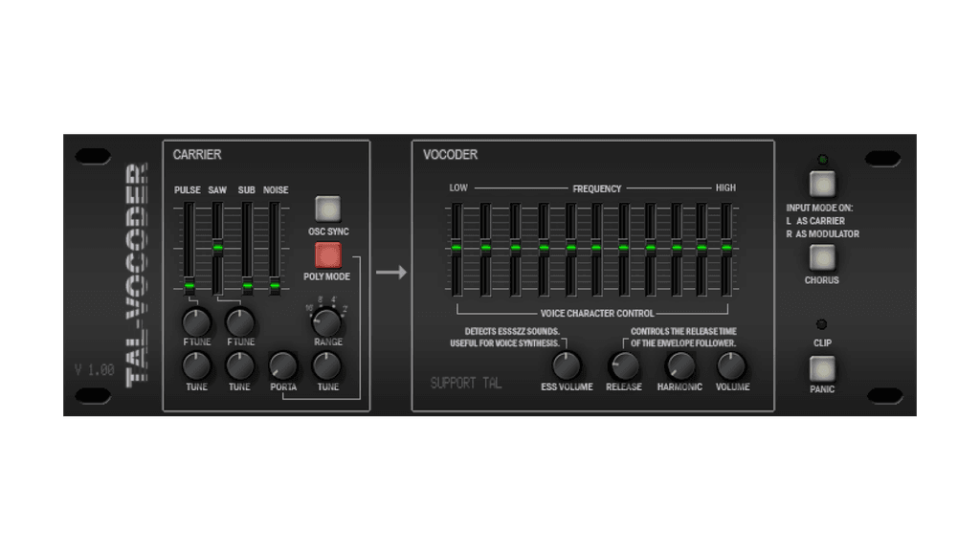Viewport: 980px width, 551px height.
Task: Select the highest frequency band slider
Action: click(x=728, y=247)
